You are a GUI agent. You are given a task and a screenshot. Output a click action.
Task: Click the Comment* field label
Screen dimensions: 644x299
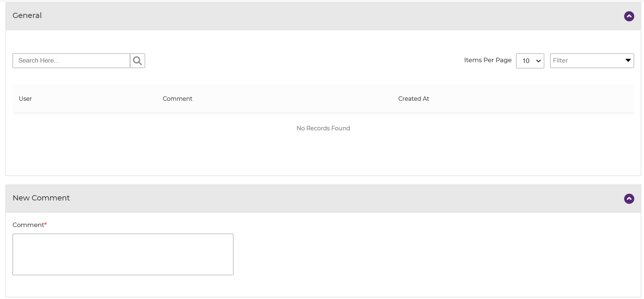pyautogui.click(x=30, y=225)
